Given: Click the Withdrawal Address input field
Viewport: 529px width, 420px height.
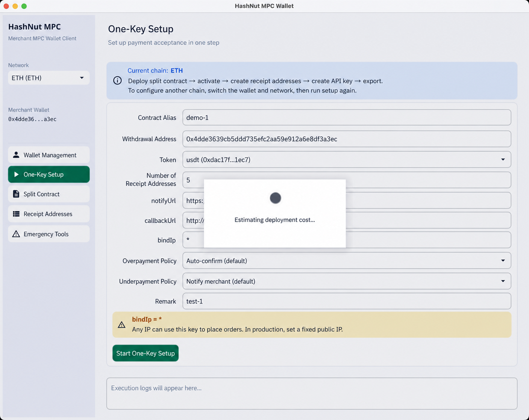Looking at the screenshot, I should [347, 139].
